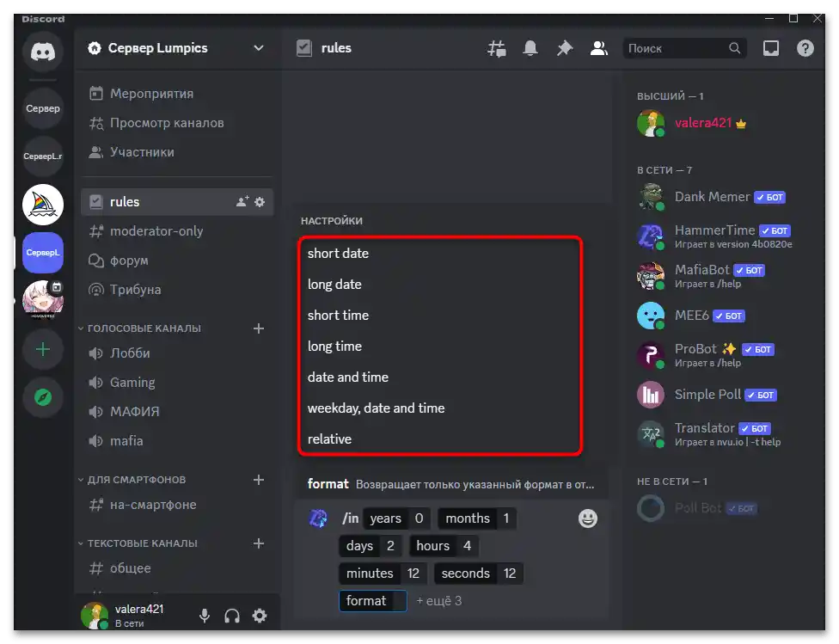Open rules channel edit gear icon

click(x=260, y=202)
